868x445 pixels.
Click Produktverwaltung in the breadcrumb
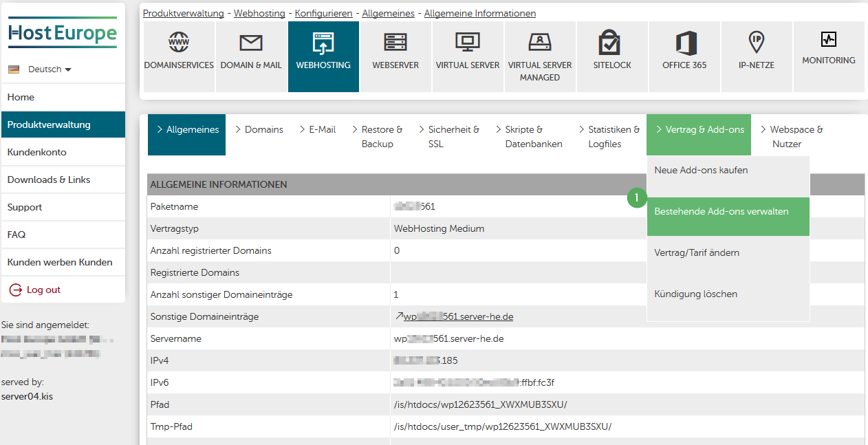click(x=184, y=13)
